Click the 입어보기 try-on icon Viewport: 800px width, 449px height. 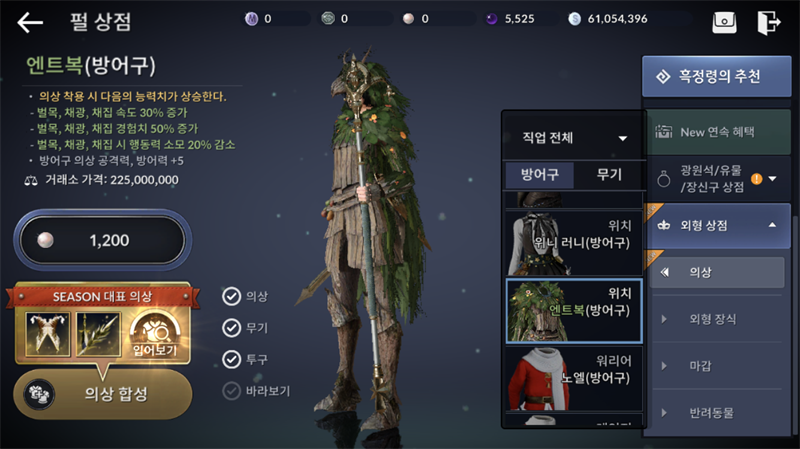155,335
